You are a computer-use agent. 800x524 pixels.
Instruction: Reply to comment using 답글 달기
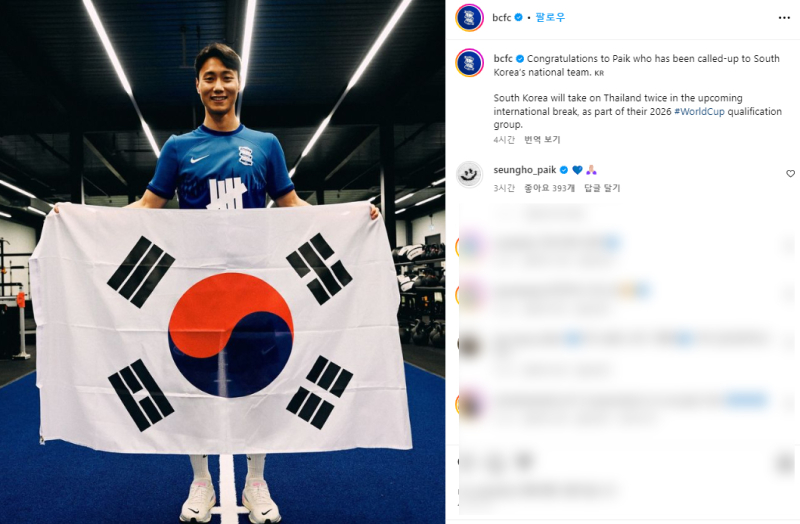coord(602,188)
